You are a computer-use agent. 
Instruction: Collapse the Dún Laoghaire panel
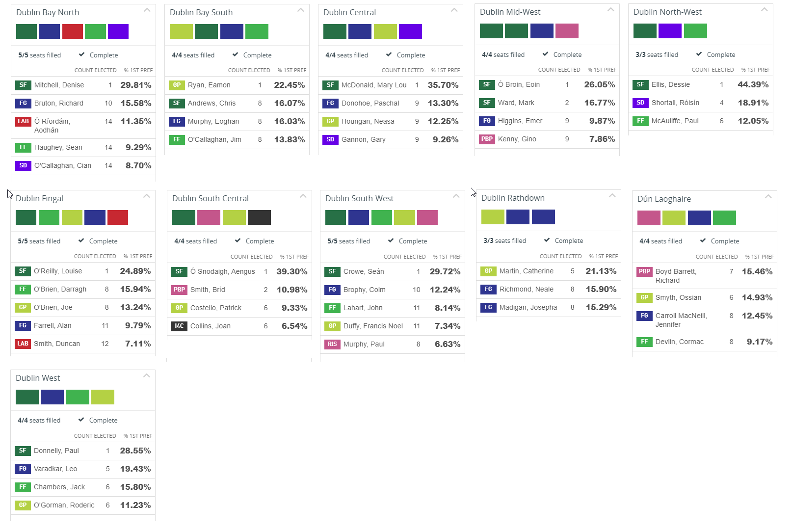pos(768,196)
